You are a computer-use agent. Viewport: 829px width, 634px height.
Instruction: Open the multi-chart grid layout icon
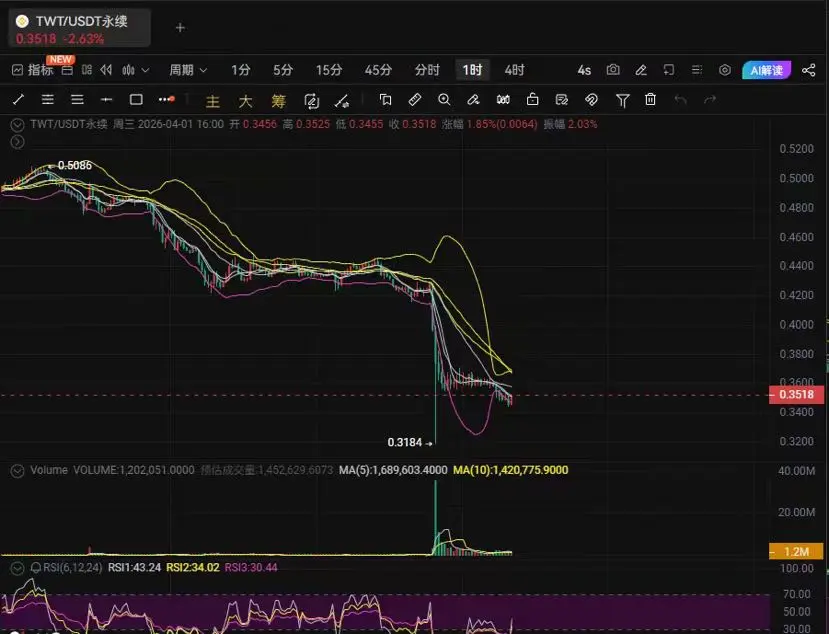[x=87, y=70]
